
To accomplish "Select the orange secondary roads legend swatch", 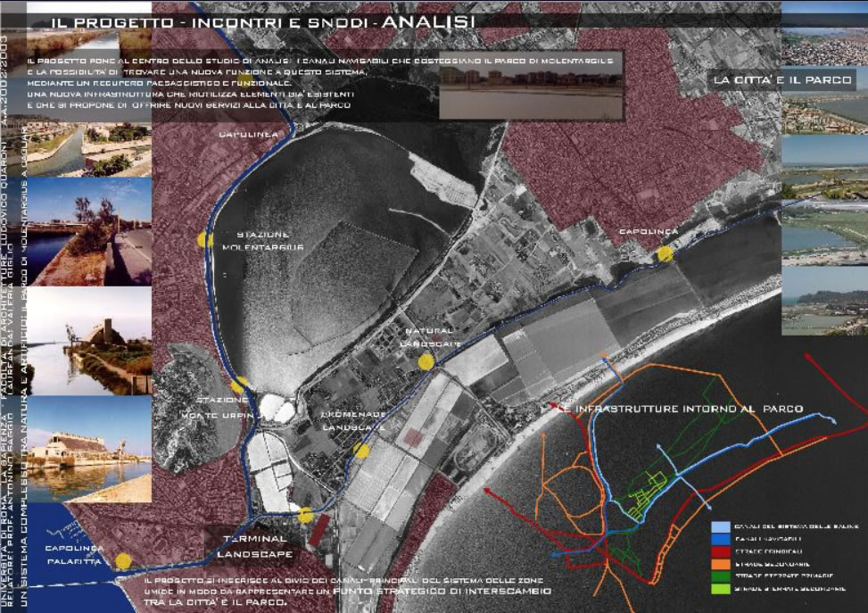I will click(719, 564).
